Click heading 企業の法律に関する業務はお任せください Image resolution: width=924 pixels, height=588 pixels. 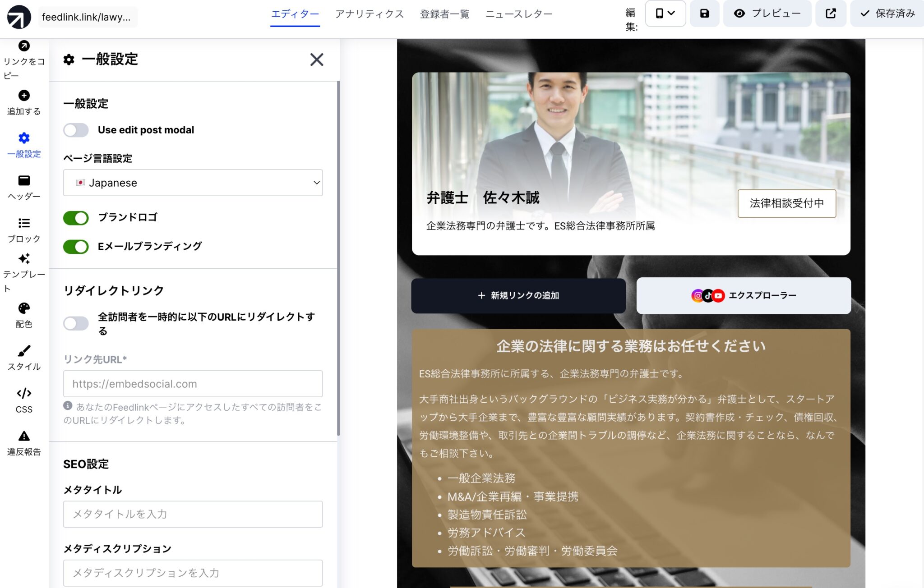631,346
